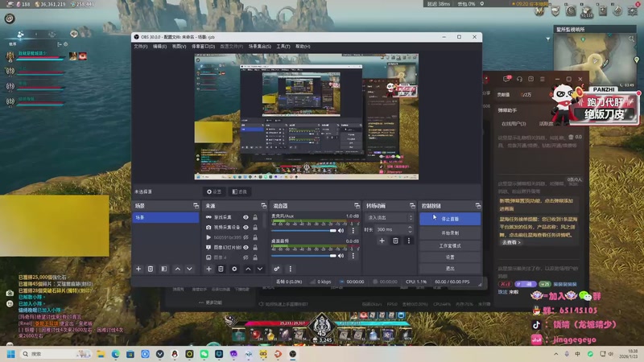Move scene down arrow in Scenes panel
This screenshot has height=362, width=644.
189,269
